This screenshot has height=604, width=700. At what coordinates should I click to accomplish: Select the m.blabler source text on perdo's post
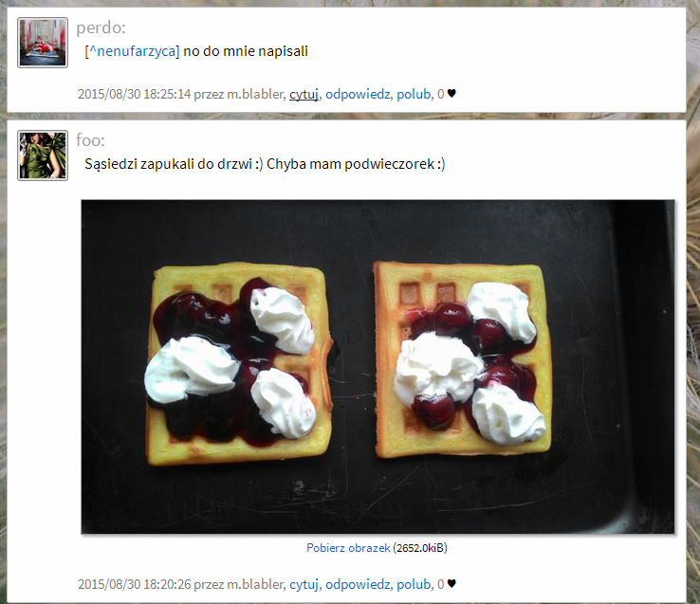255,94
